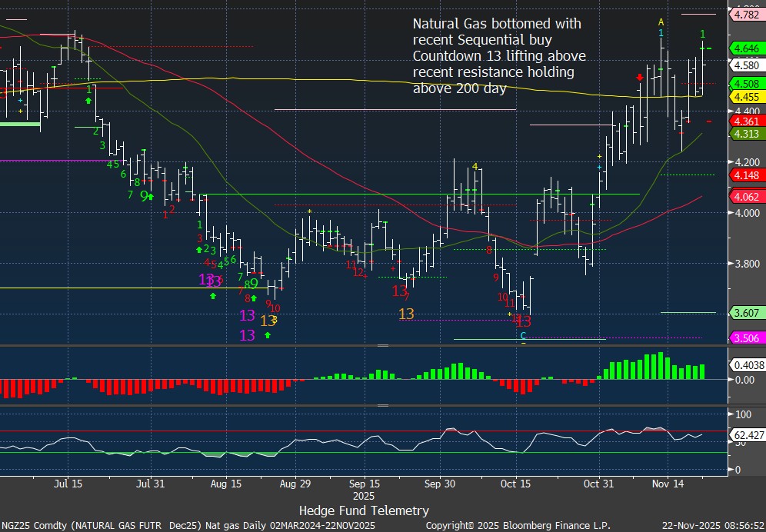This screenshot has height=532, width=766.
Task: Select the yellow 4.455 200-day average label
Action: click(x=747, y=97)
